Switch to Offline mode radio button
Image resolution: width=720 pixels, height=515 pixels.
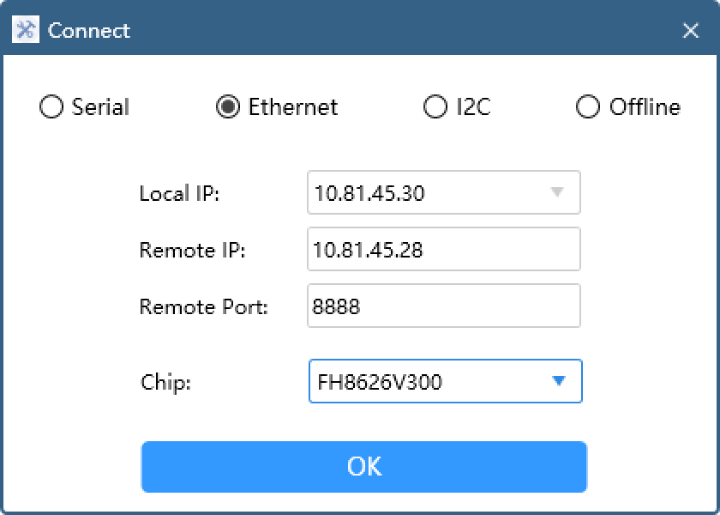pyautogui.click(x=588, y=106)
